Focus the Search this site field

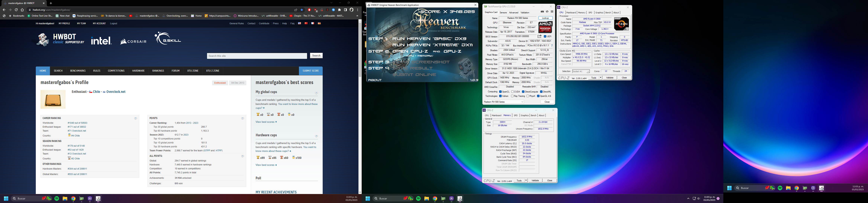(257, 56)
